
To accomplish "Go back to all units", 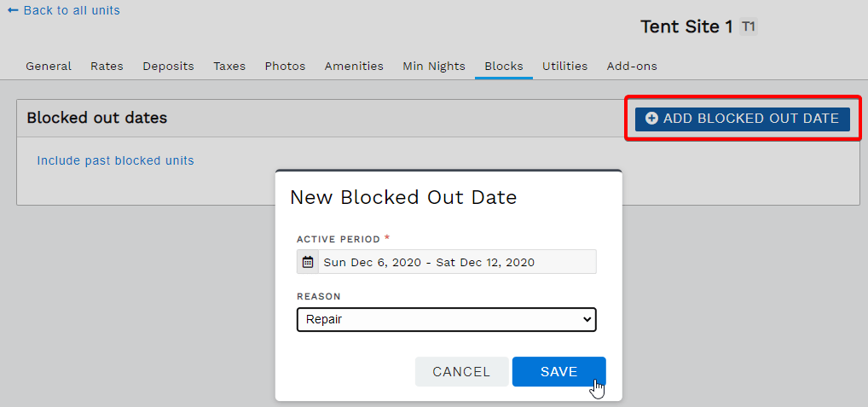I will coord(64,11).
